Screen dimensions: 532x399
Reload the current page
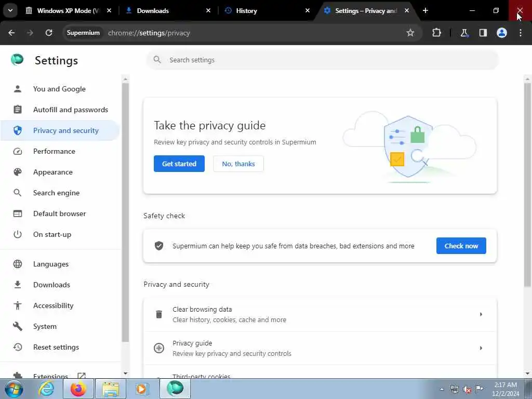[x=49, y=33]
